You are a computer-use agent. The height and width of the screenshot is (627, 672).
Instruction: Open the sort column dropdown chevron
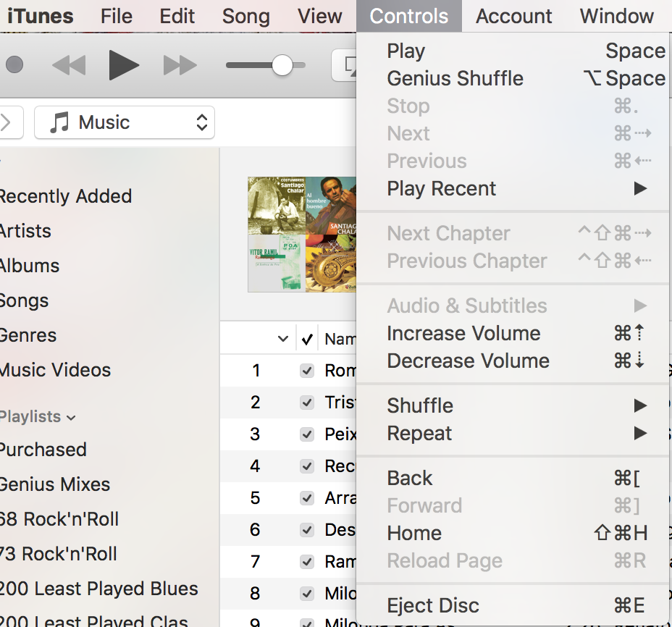[x=283, y=339]
